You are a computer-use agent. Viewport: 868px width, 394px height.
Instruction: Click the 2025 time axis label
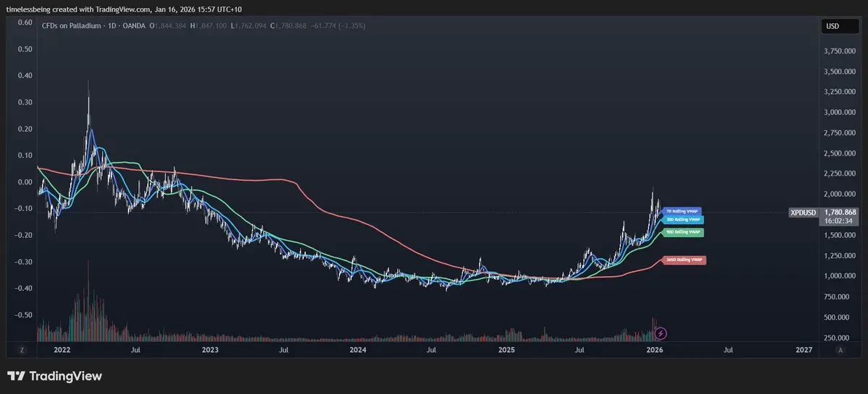click(x=507, y=350)
